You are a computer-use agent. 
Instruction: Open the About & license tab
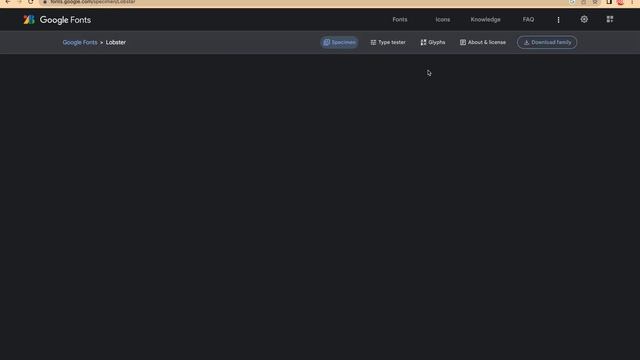(483, 42)
